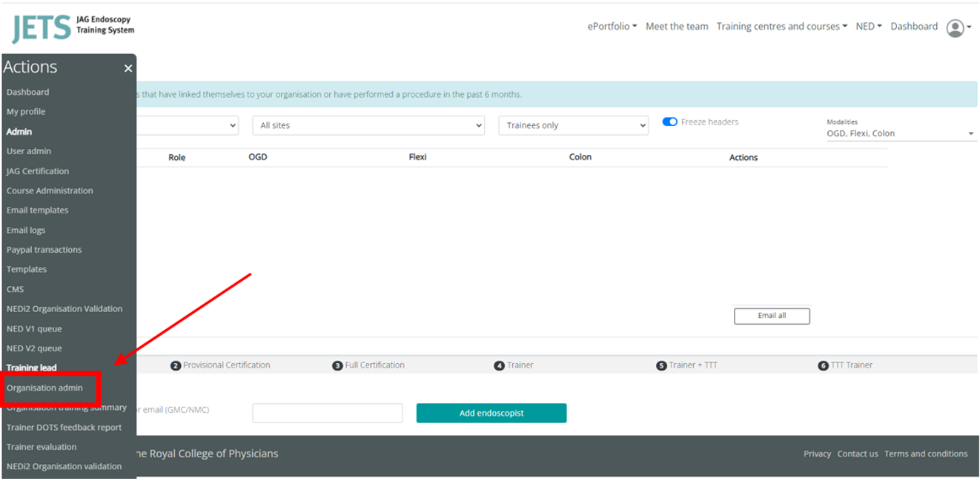Viewport: 980px width, 481px height.
Task: Toggle the Freeze headers switch
Action: click(670, 122)
